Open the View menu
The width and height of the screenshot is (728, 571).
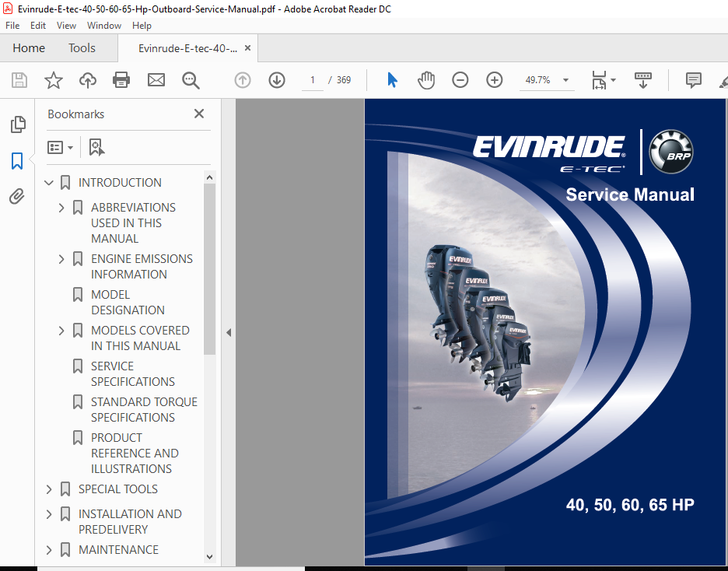(x=66, y=26)
